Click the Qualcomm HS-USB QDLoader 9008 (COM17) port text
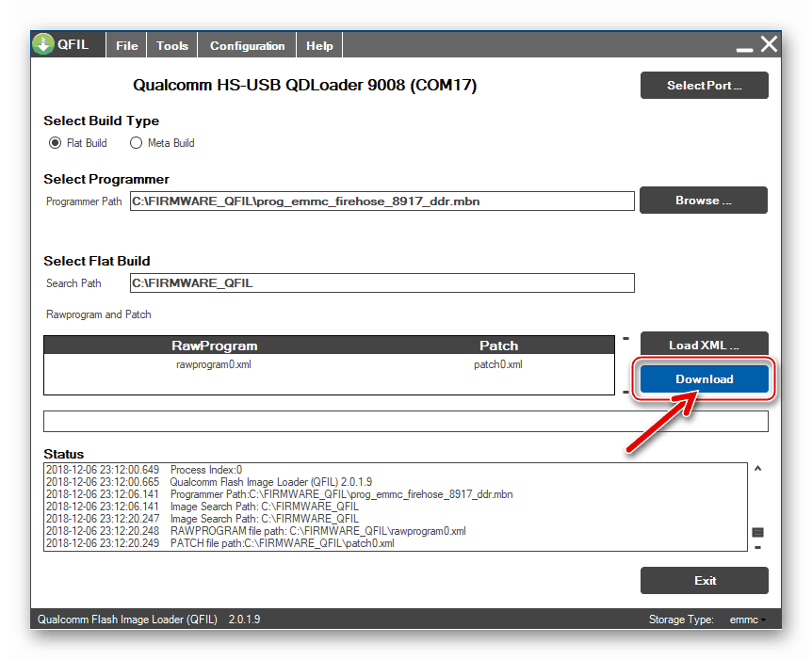This screenshot has height=660, width=812. 304,85
